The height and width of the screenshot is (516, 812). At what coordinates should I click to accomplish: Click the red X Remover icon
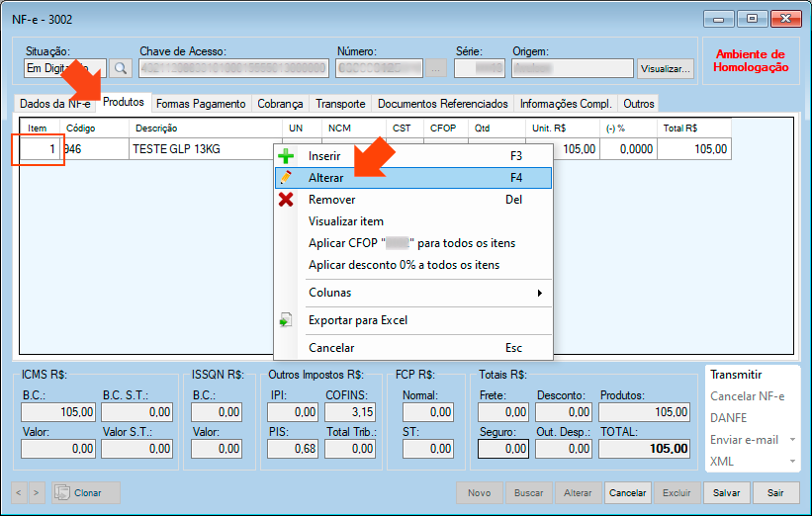pos(286,200)
